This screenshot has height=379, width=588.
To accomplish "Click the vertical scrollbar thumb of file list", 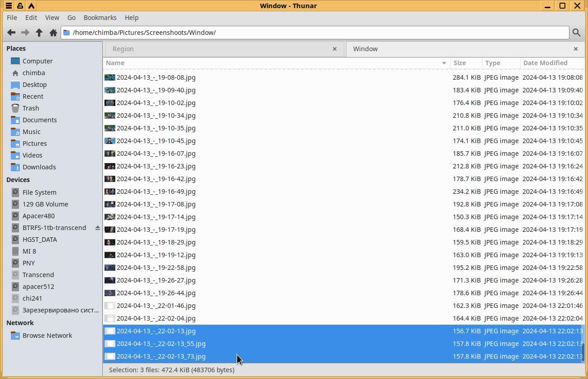I will [x=583, y=352].
